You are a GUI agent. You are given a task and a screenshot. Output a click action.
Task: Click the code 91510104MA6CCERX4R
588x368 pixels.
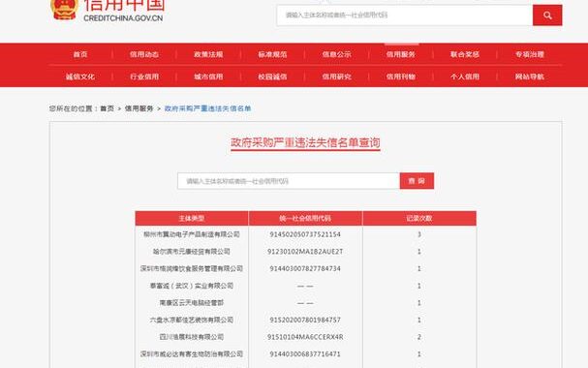pos(305,337)
